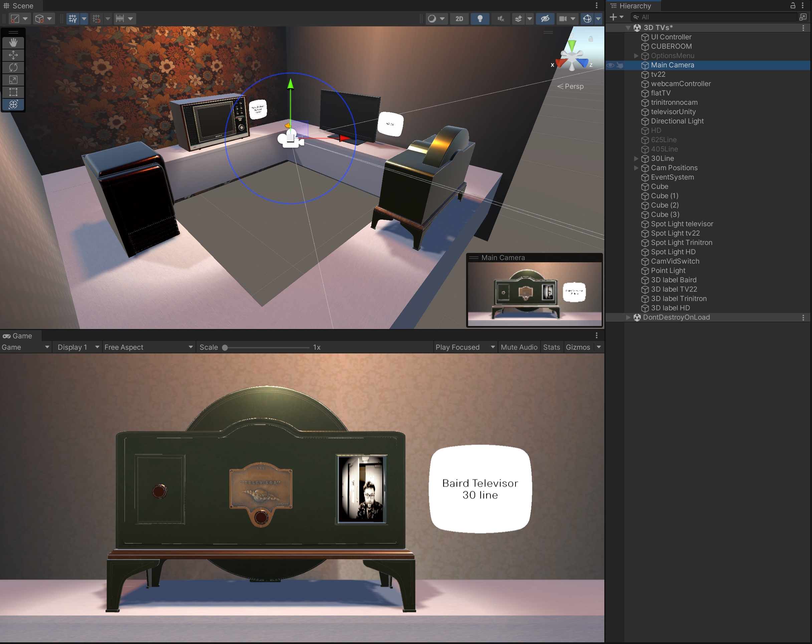Open the Free Aspect dropdown
This screenshot has width=812, height=644.
click(148, 347)
